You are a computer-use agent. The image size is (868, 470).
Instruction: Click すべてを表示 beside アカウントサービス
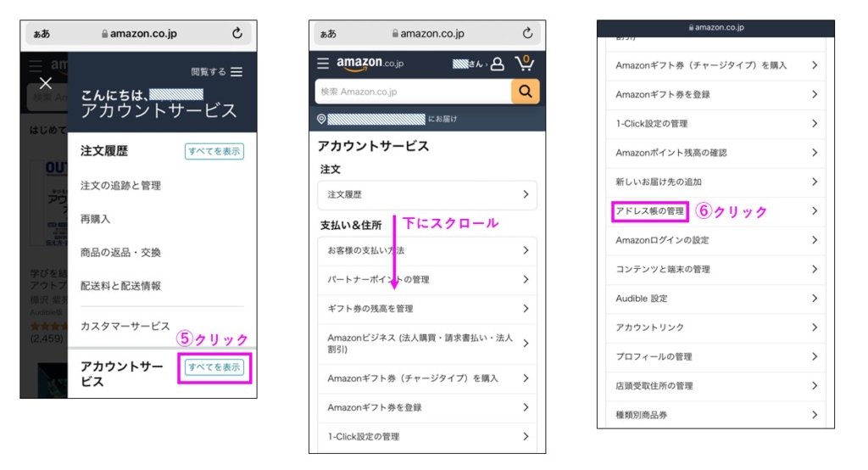point(214,367)
